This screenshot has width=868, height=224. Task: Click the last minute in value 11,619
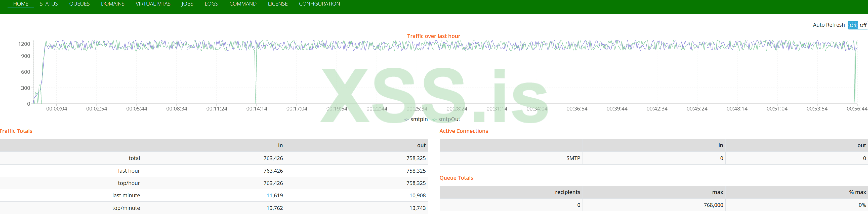coord(275,196)
